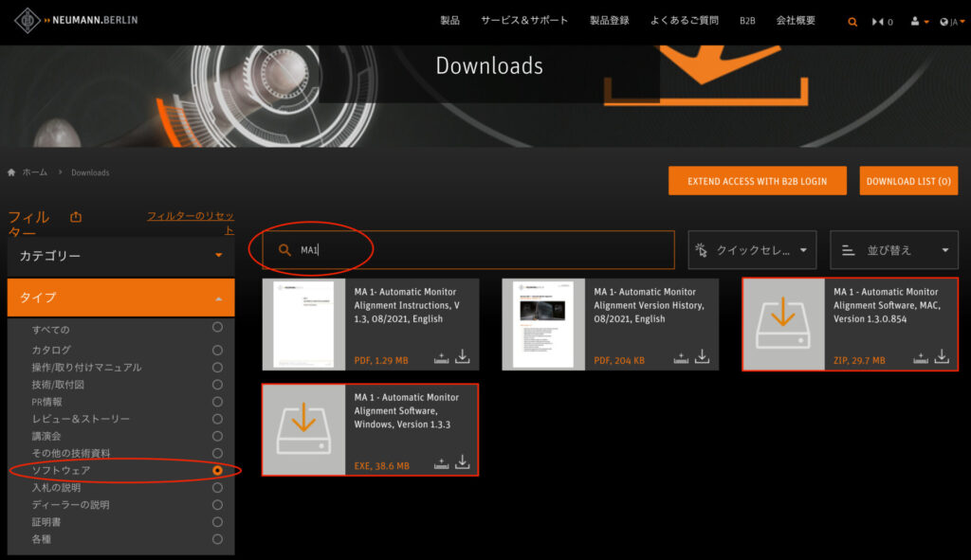
Task: Select the 操作/取り付けマニュアル filter
Action: pos(217,368)
